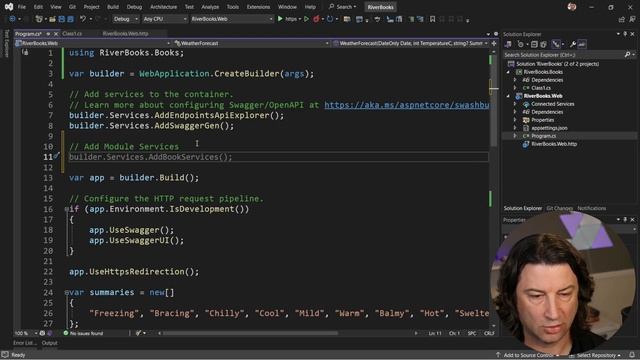Collapse the if block on line 16
640x360 pixels.
click(x=67, y=209)
